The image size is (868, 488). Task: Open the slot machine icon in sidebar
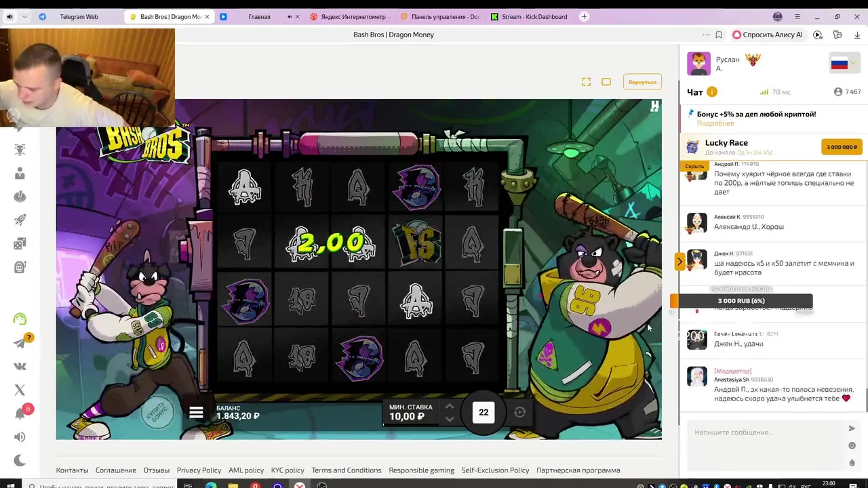tap(20, 267)
